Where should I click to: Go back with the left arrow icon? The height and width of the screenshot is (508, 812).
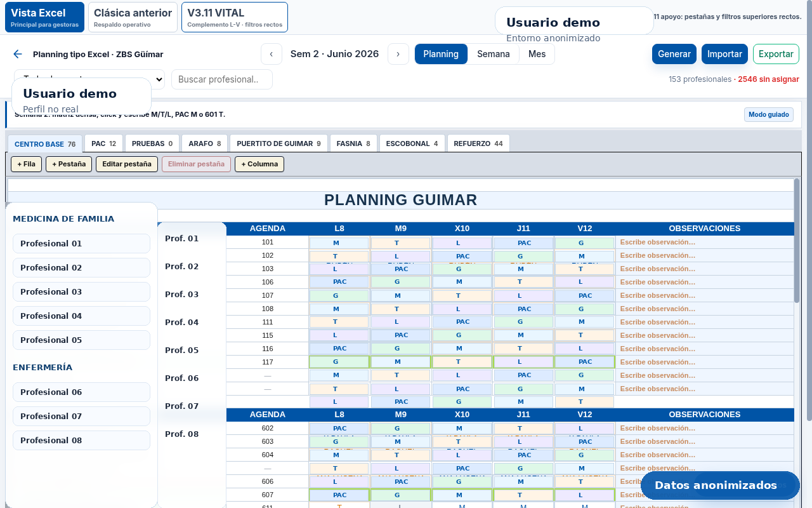[x=18, y=54]
